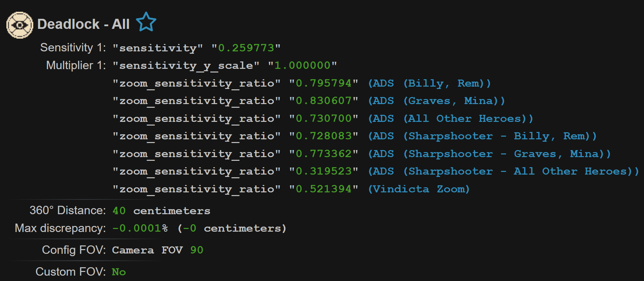Select the discrepancy value -0.0001%
The height and width of the screenshot is (281, 644).
click(140, 228)
